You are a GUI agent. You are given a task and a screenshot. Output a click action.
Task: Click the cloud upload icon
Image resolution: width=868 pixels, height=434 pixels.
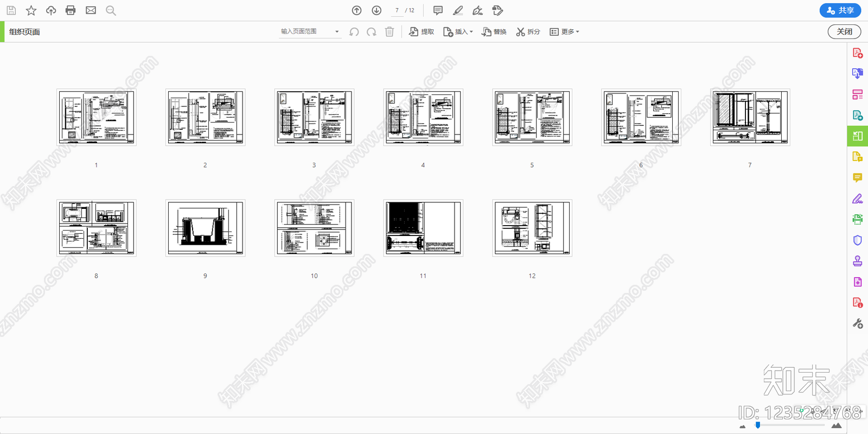tap(51, 10)
